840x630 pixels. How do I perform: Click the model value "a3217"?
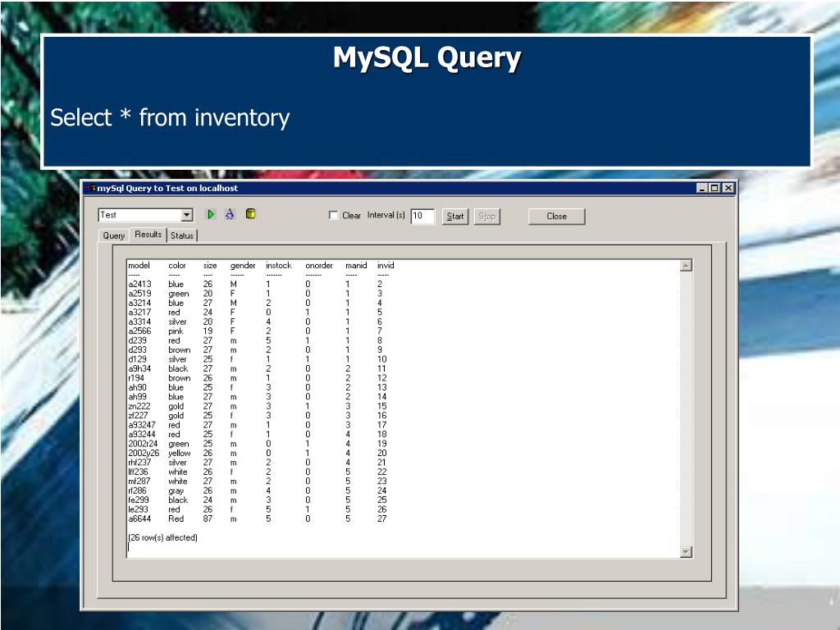(x=139, y=313)
